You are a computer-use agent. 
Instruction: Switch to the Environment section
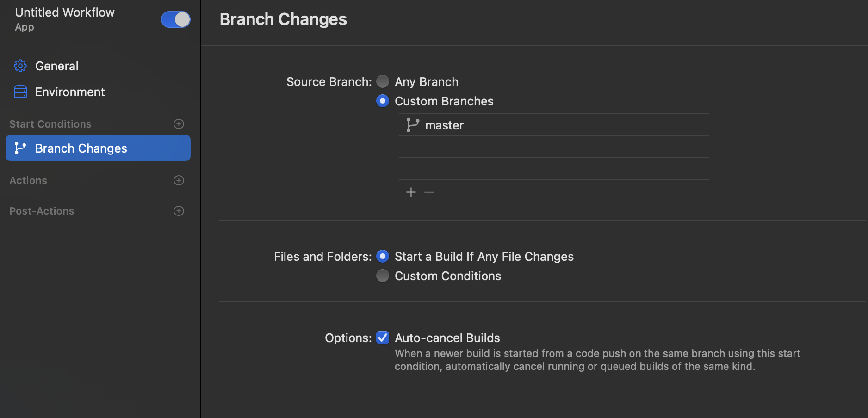point(70,92)
